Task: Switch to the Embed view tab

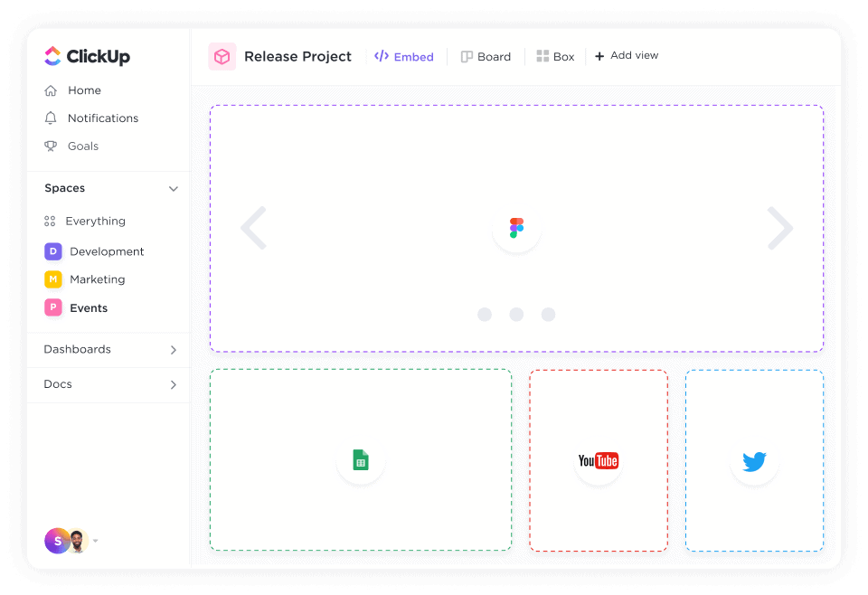Action: point(404,56)
